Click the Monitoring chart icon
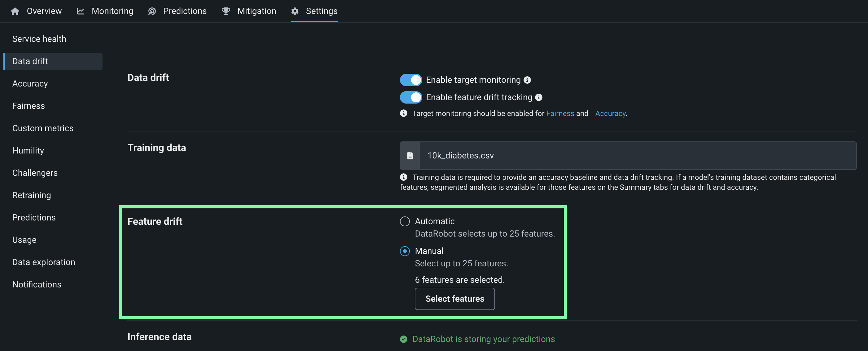 pos(80,11)
